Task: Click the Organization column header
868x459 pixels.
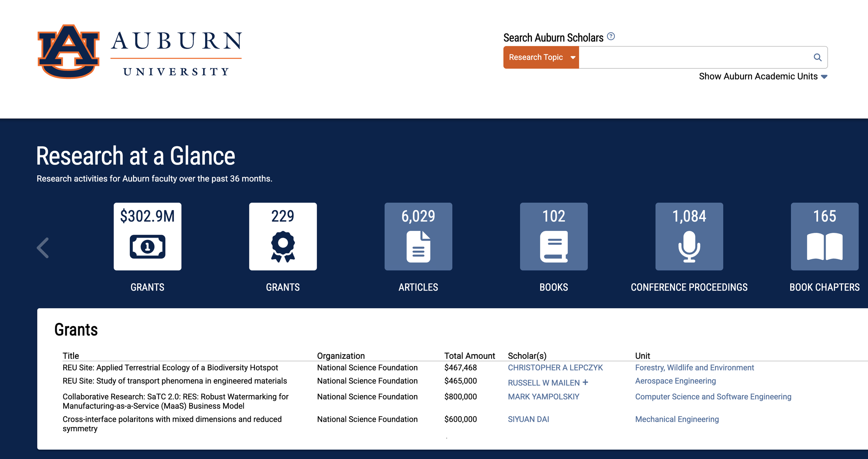Action: 341,356
